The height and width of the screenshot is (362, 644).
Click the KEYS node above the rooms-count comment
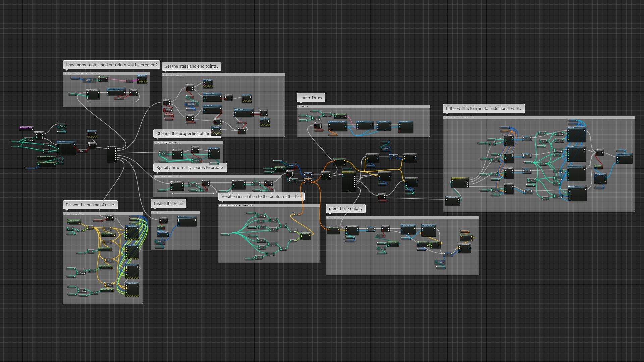point(164,153)
